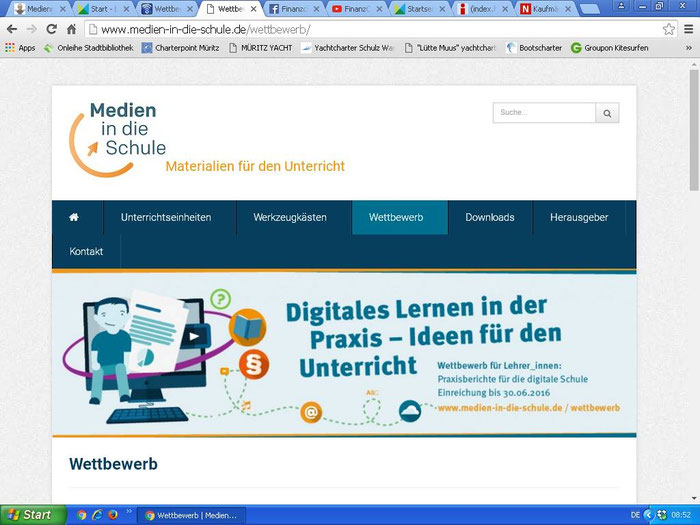Open the browser home page icon
The image size is (700, 525).
[71, 29]
